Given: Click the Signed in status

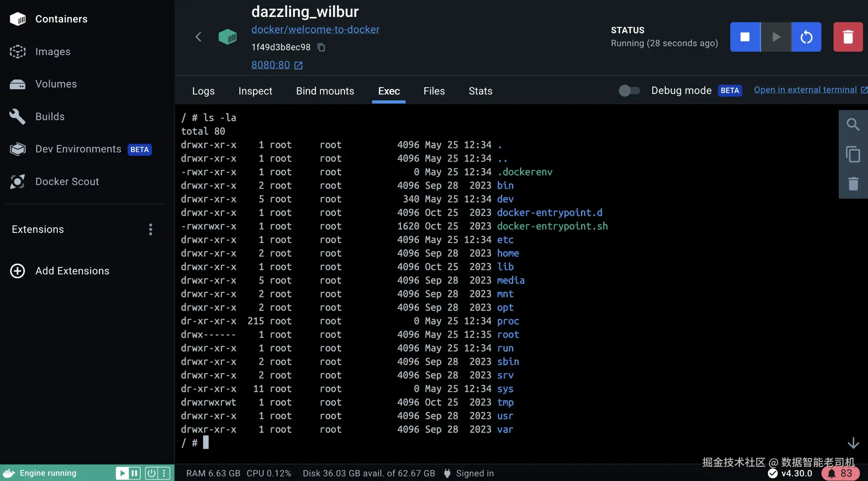Looking at the screenshot, I should [469, 473].
